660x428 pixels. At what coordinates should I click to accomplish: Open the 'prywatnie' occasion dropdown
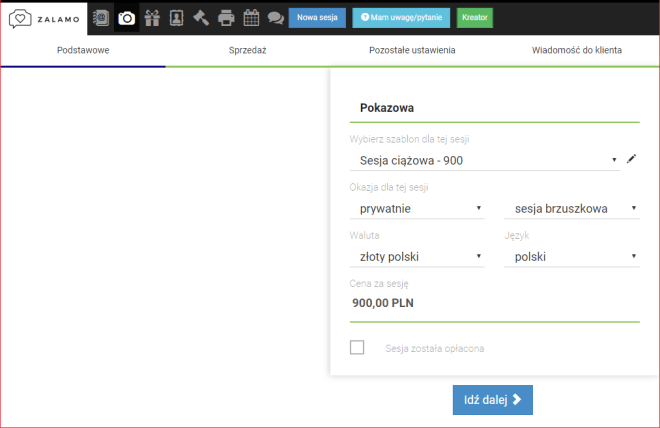pyautogui.click(x=417, y=208)
